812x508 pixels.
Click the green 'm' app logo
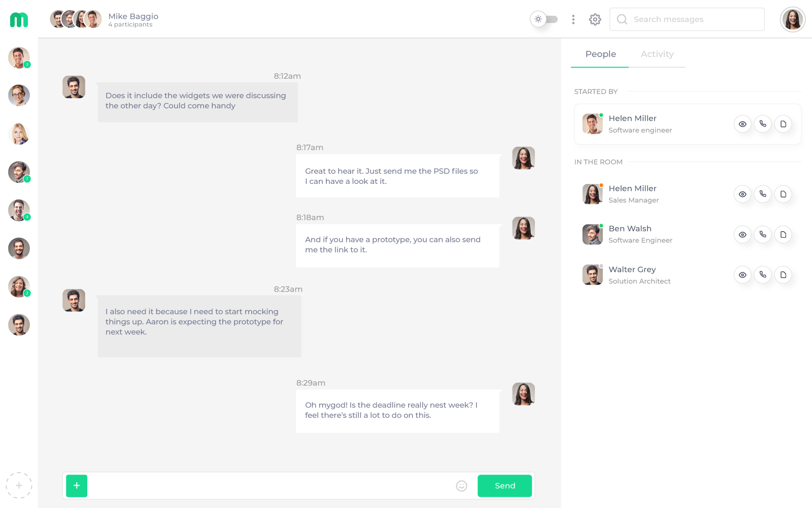pyautogui.click(x=18, y=19)
